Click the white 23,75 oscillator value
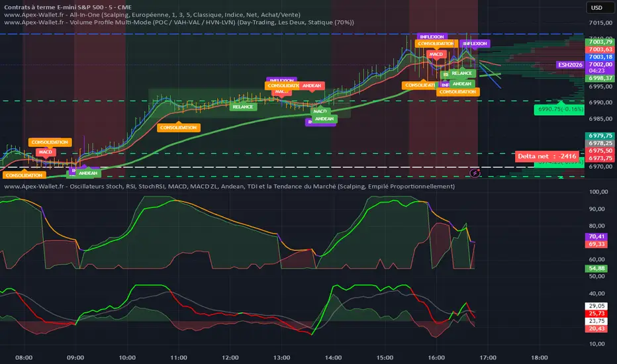 coord(597,321)
